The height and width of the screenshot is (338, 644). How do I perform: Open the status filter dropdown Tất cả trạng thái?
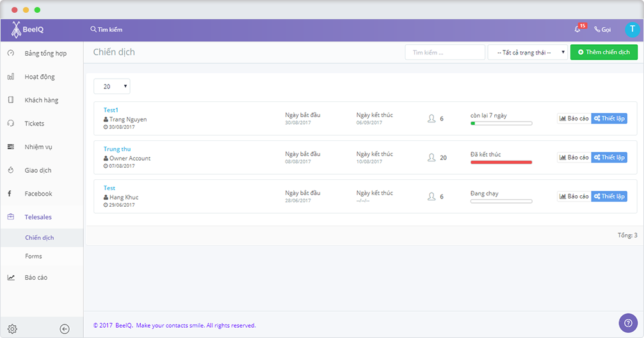point(527,52)
